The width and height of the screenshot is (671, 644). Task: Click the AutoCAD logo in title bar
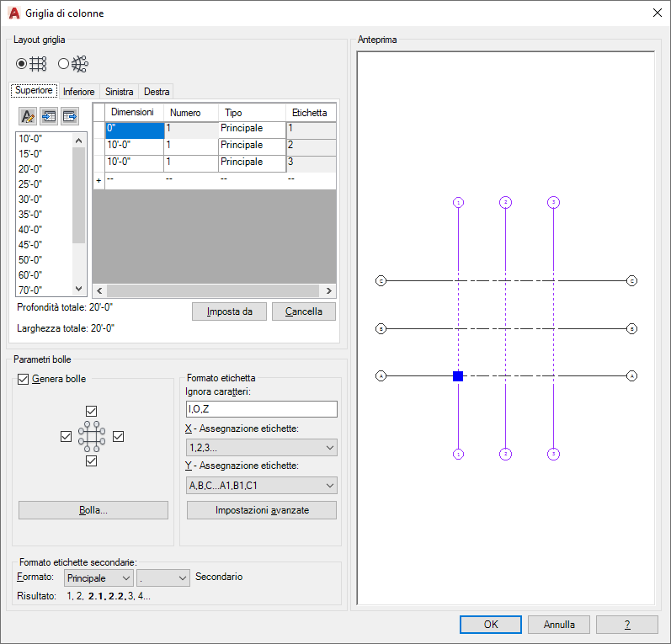point(14,13)
